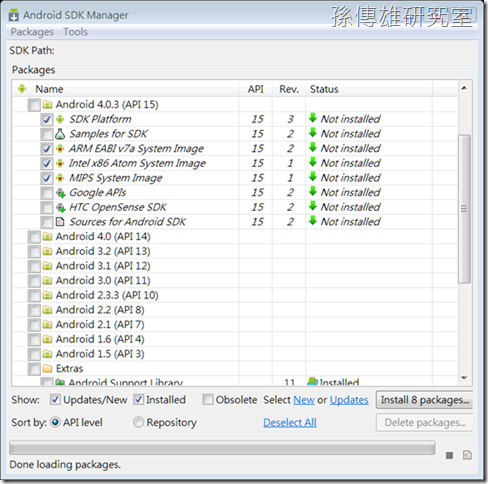
Task: Toggle the Installed show filter checkbox
Action: click(139, 399)
